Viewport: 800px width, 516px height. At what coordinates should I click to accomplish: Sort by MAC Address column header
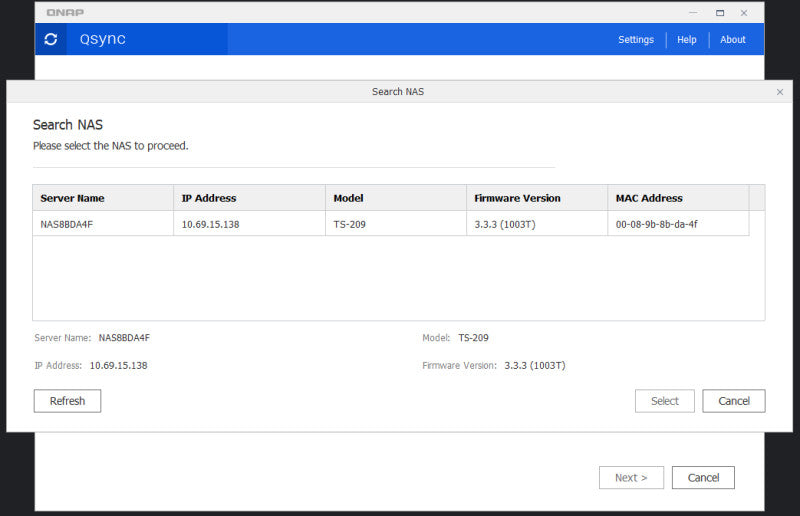(679, 198)
